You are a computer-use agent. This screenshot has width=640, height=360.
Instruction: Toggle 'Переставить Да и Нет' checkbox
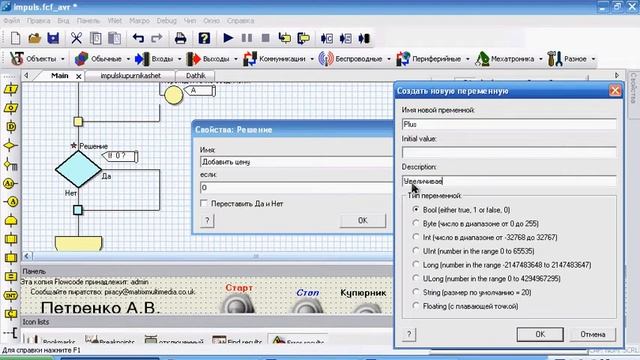click(204, 203)
